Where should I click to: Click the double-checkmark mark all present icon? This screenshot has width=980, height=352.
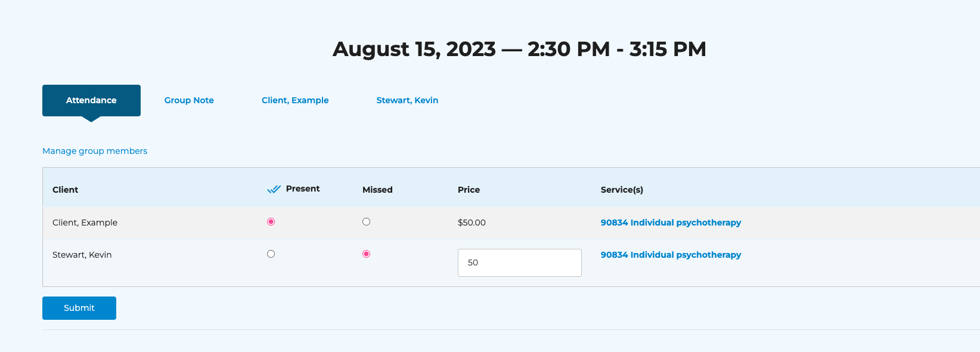coord(274,190)
